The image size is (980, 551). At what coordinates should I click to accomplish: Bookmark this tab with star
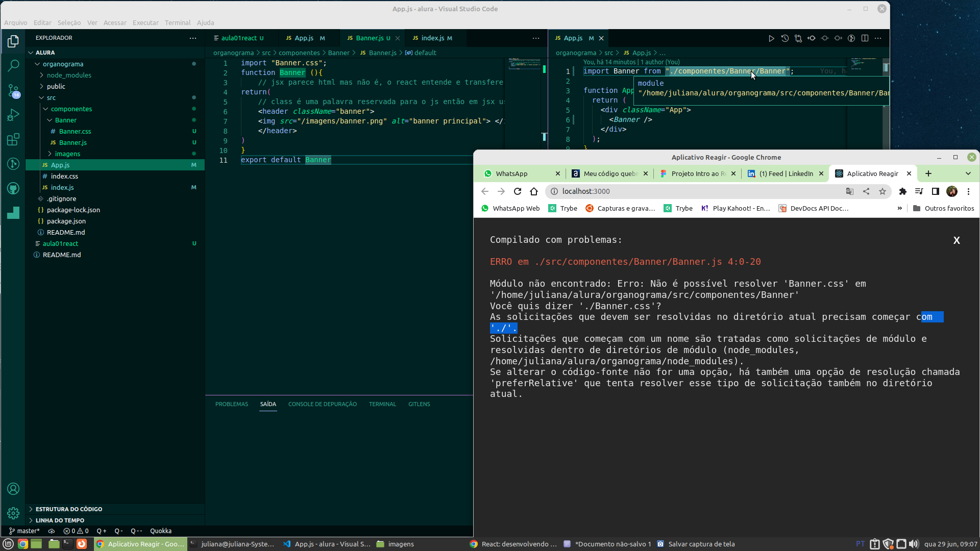tap(883, 191)
